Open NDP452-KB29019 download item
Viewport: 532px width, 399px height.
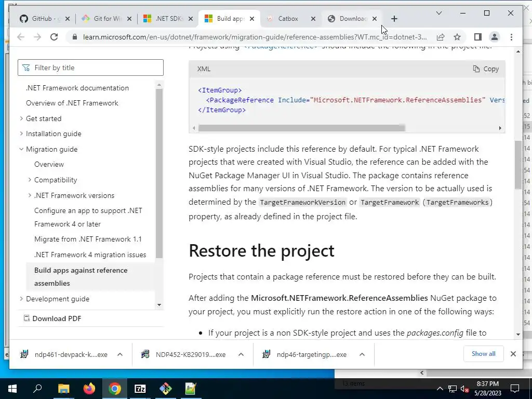183,354
